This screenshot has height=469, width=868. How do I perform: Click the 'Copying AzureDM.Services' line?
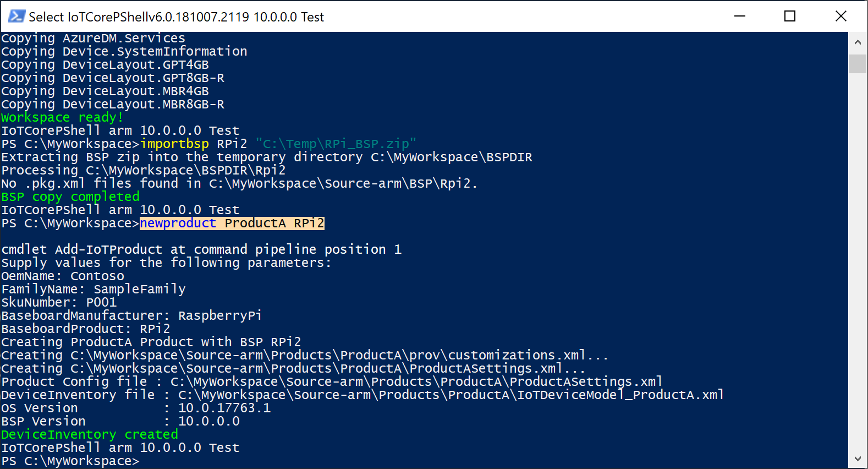point(93,38)
